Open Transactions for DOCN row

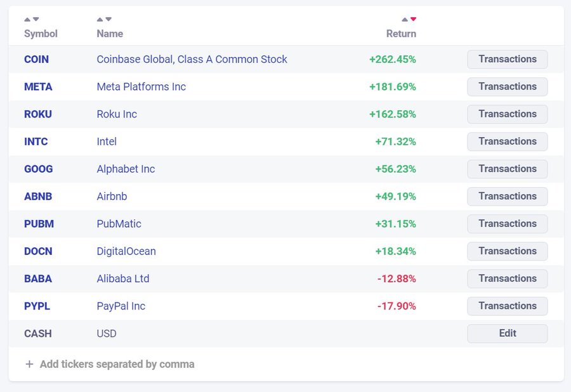tap(508, 251)
